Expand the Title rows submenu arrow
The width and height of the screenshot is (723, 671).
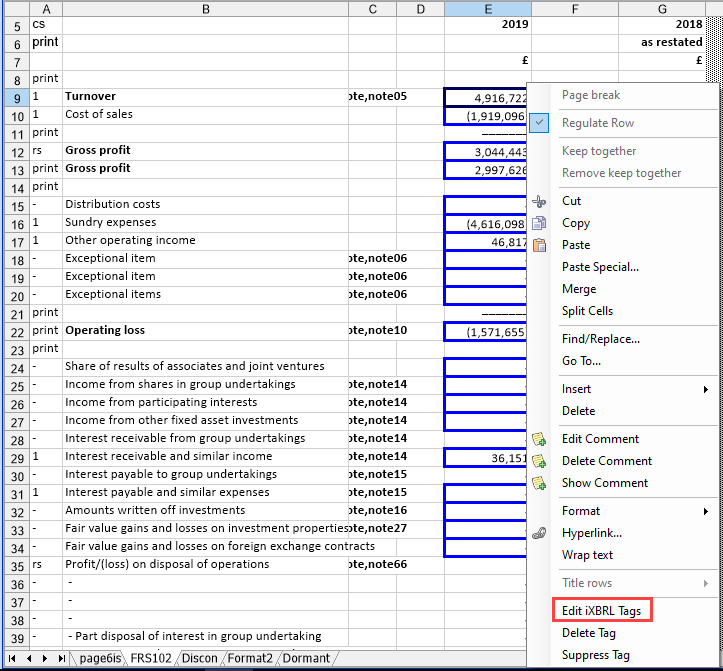point(705,583)
